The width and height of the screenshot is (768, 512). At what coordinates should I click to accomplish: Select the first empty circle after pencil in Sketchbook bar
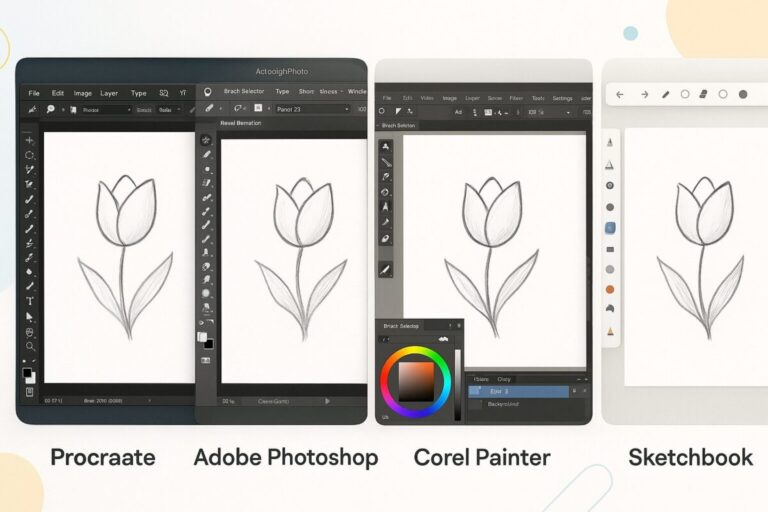click(x=685, y=94)
